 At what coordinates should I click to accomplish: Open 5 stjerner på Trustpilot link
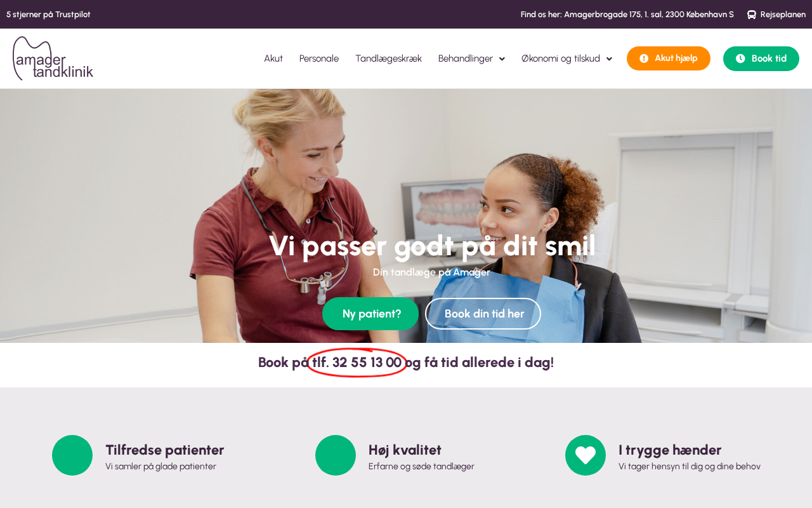click(48, 15)
